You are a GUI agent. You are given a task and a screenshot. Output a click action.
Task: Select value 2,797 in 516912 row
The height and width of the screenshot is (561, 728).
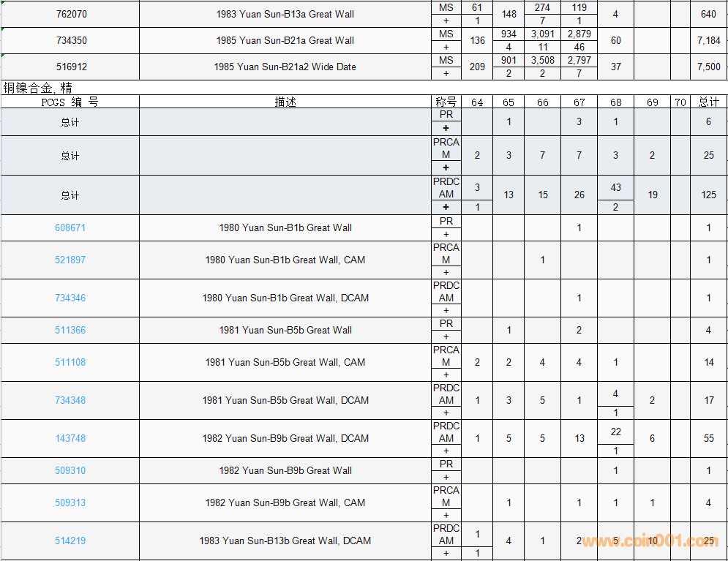[x=579, y=61]
